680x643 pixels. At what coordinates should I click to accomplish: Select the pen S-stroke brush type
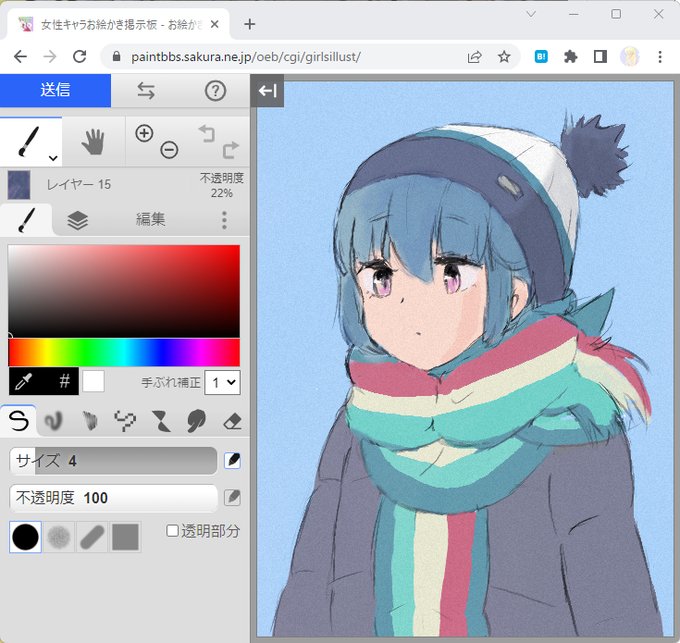(x=18, y=421)
